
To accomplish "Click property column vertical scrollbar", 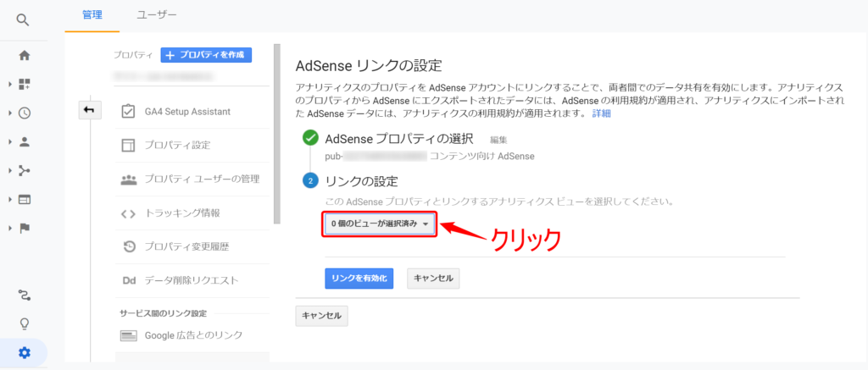I will (277, 134).
